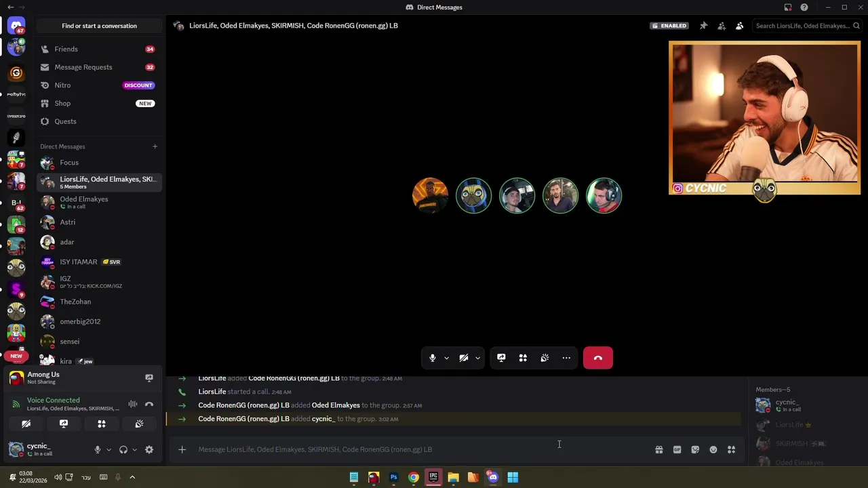Expand microphone input options in call bar

coord(446,358)
